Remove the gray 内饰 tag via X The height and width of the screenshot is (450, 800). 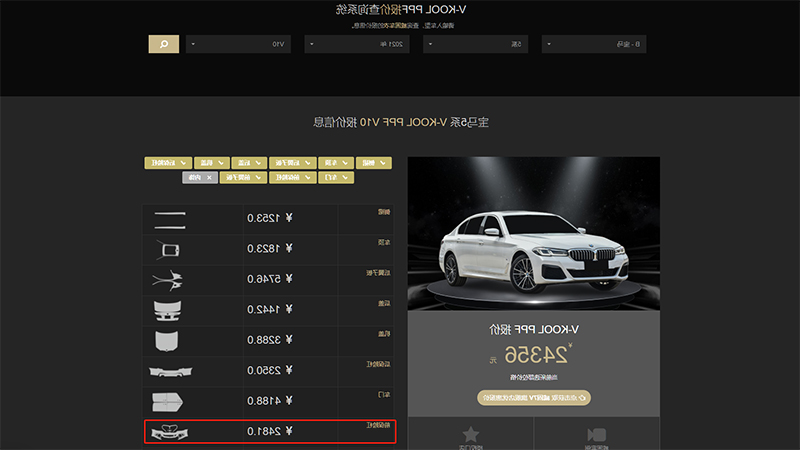point(209,178)
